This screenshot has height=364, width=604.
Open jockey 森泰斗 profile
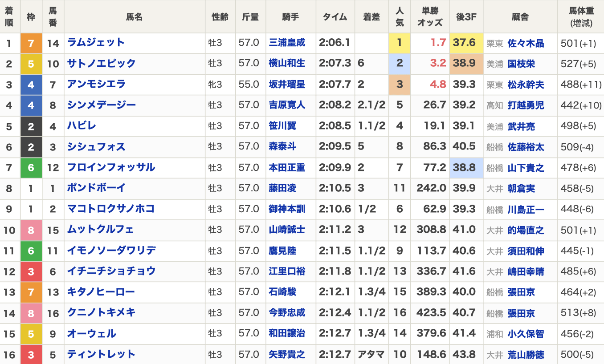coord(282,147)
